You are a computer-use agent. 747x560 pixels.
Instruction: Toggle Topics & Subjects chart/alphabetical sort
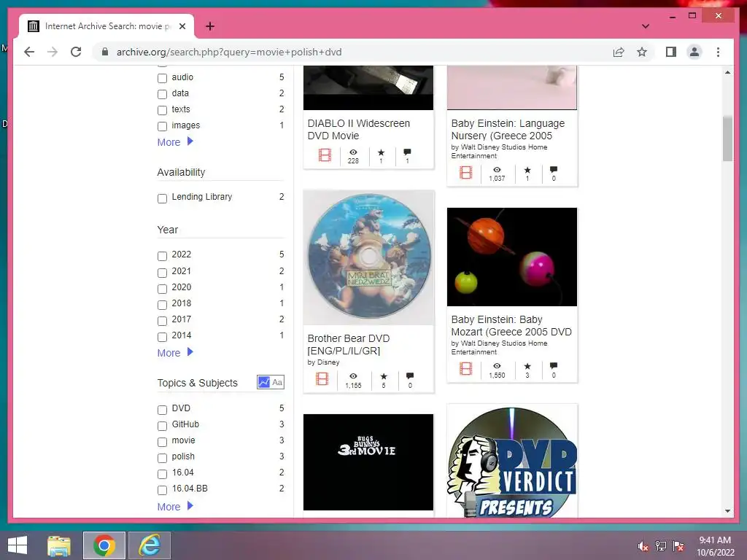click(271, 382)
